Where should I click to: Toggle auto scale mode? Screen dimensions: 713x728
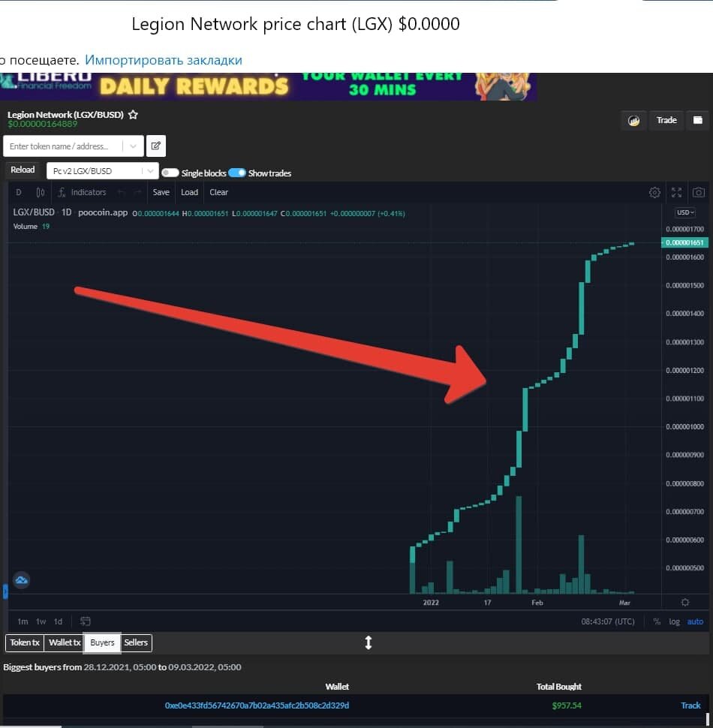coord(695,621)
